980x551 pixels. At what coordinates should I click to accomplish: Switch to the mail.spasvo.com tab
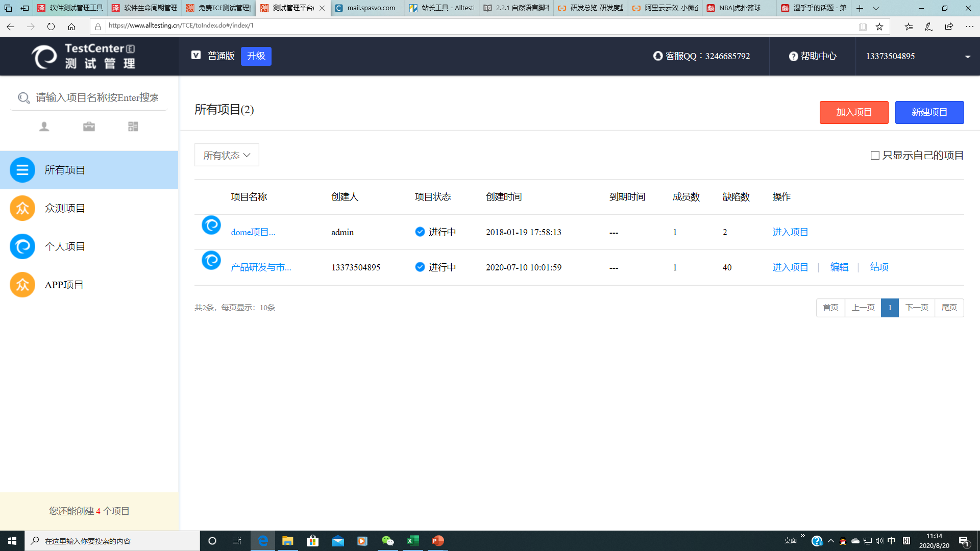[x=366, y=8]
